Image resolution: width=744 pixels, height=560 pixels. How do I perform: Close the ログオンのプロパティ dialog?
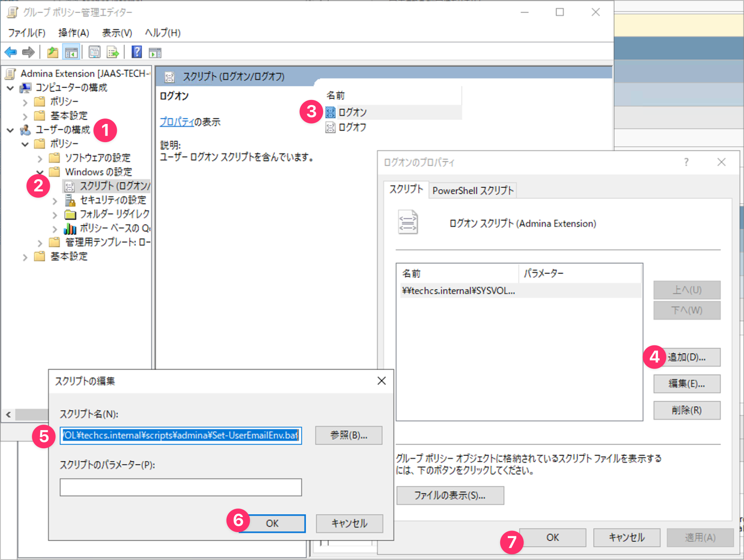tap(722, 162)
